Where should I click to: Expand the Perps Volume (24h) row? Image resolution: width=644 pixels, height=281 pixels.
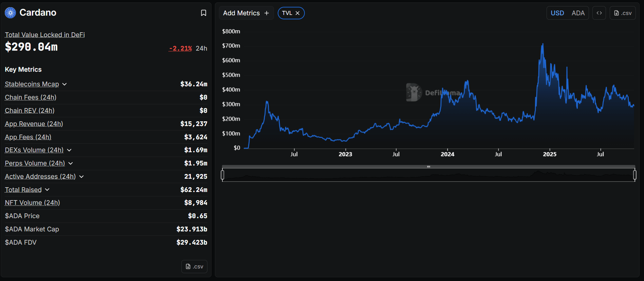(x=71, y=163)
